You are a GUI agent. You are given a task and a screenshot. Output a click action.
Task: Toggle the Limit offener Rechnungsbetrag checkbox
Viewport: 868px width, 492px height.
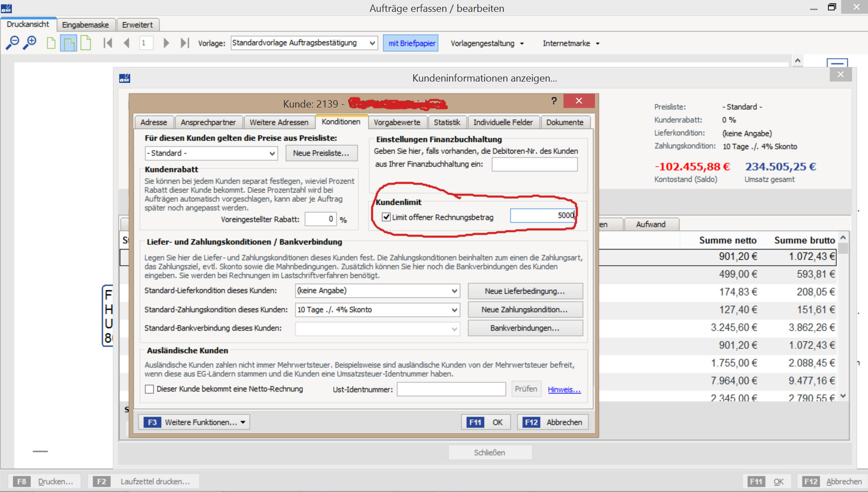pos(386,217)
